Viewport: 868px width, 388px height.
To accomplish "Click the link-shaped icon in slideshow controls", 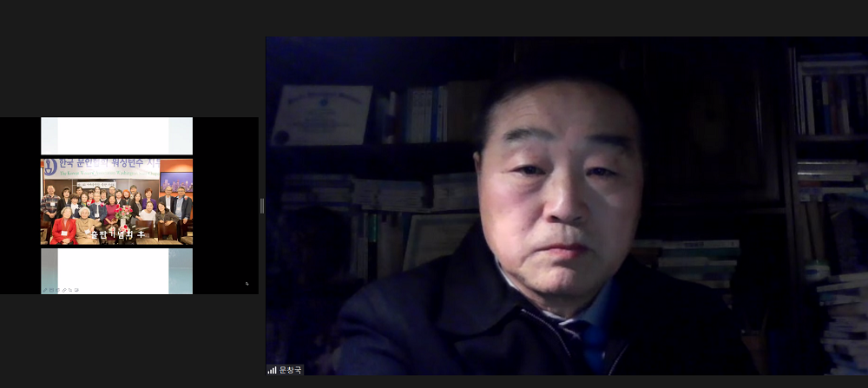I will click(x=62, y=289).
